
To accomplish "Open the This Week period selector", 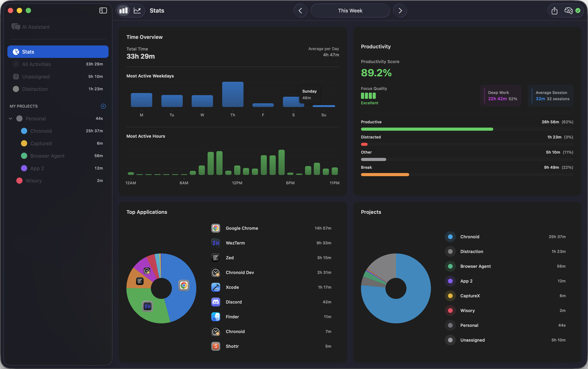I will [x=350, y=10].
